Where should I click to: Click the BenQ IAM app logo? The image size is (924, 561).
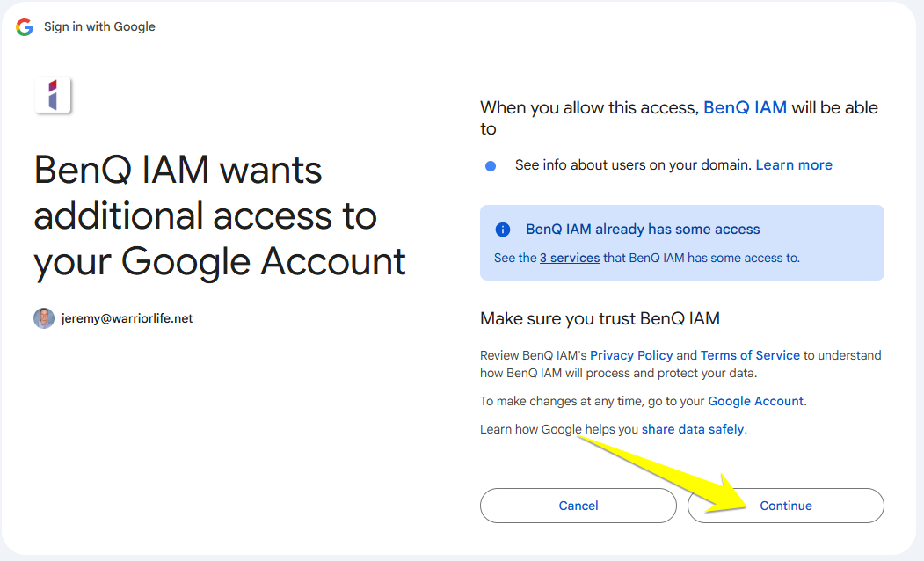pyautogui.click(x=53, y=95)
